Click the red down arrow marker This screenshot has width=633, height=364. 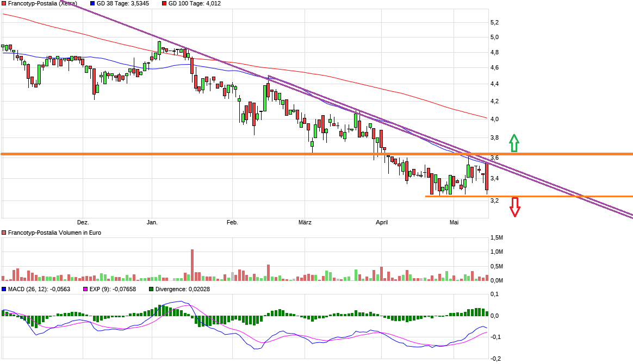[x=514, y=207]
